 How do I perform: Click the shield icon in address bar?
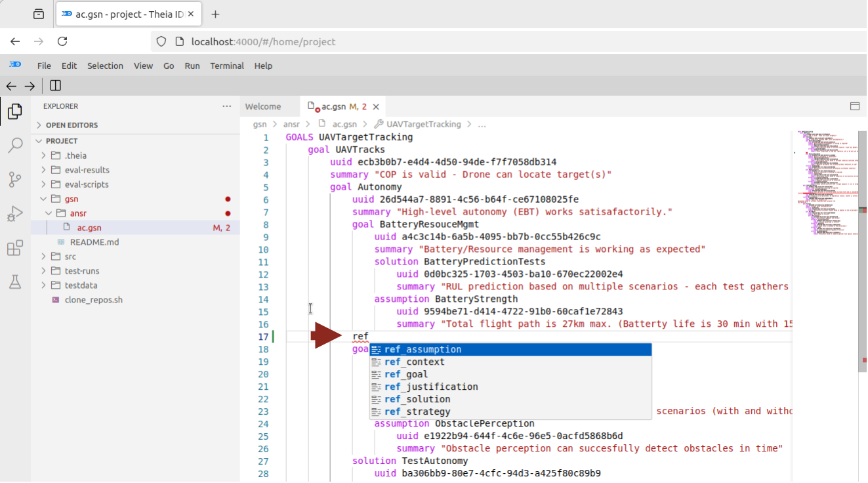pyautogui.click(x=161, y=41)
